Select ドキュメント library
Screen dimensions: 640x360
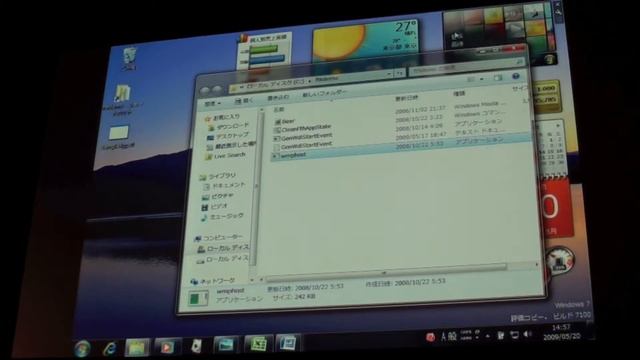pyautogui.click(x=224, y=186)
